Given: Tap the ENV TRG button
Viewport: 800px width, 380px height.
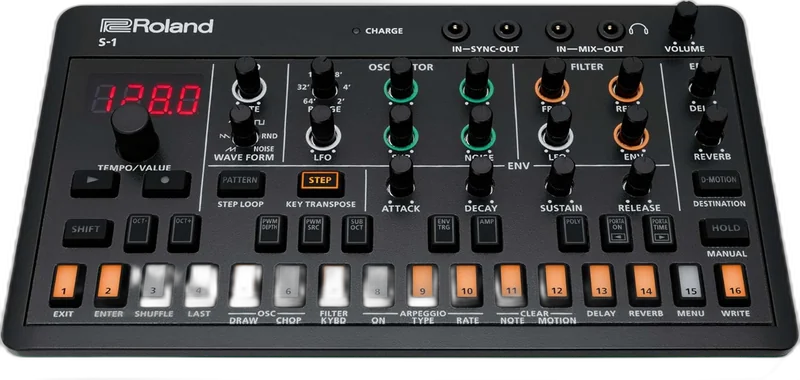Looking at the screenshot, I should point(443,233).
